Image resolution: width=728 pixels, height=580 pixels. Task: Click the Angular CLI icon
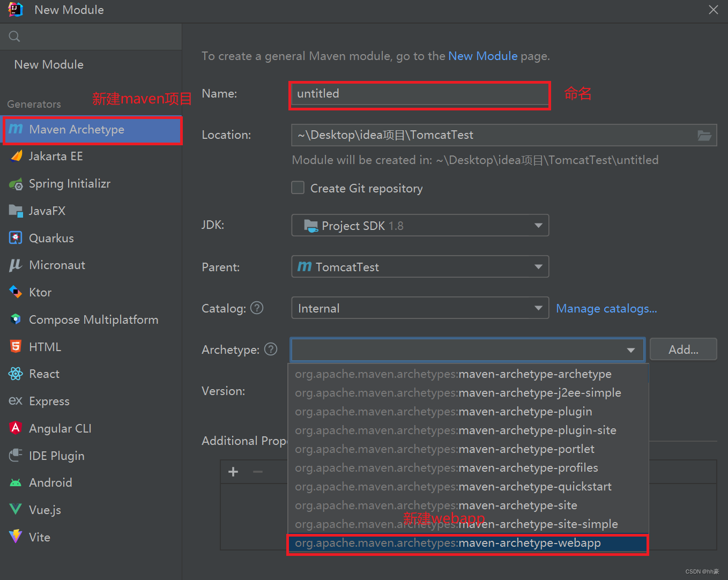point(16,428)
